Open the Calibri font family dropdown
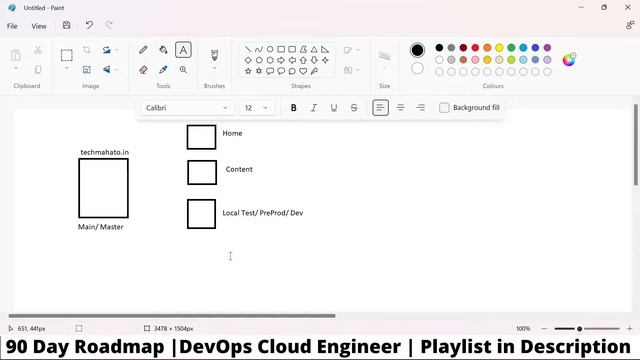 pyautogui.click(x=187, y=108)
